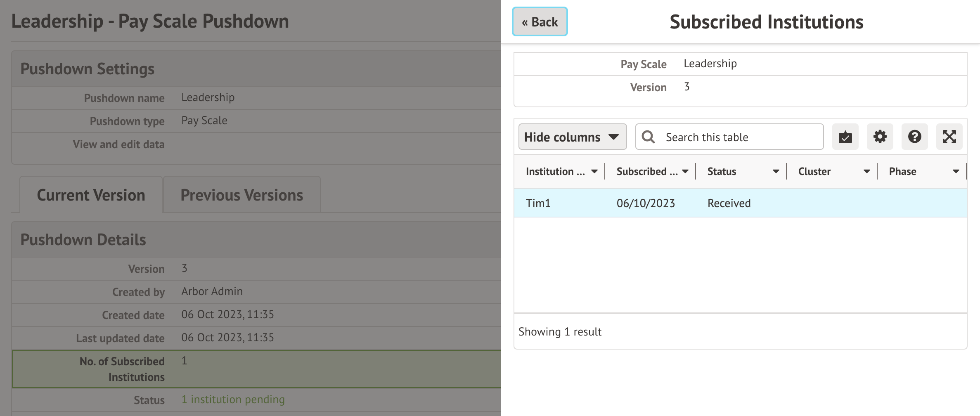The height and width of the screenshot is (416, 980).
Task: Click the table help question mark icon
Action: pos(914,137)
